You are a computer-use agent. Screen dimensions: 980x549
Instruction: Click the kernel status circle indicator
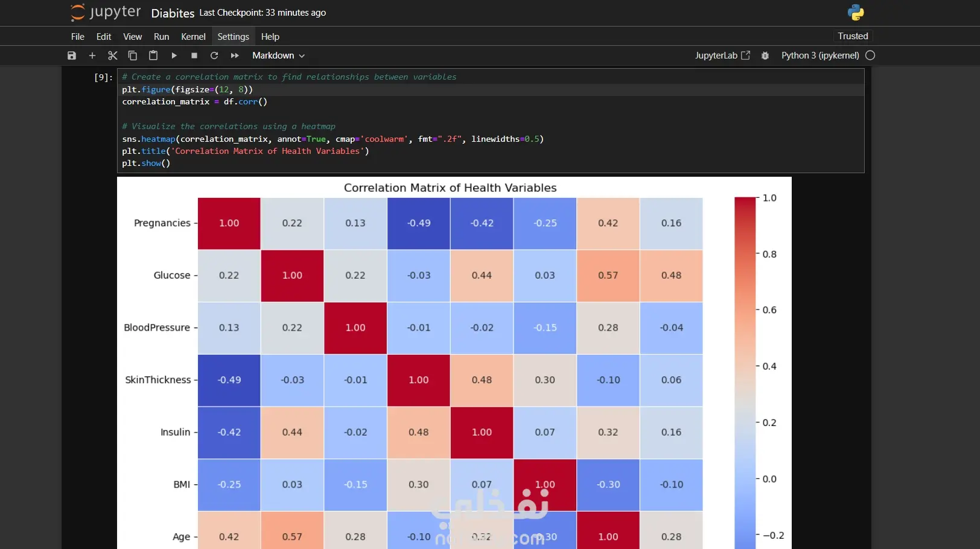coord(870,56)
